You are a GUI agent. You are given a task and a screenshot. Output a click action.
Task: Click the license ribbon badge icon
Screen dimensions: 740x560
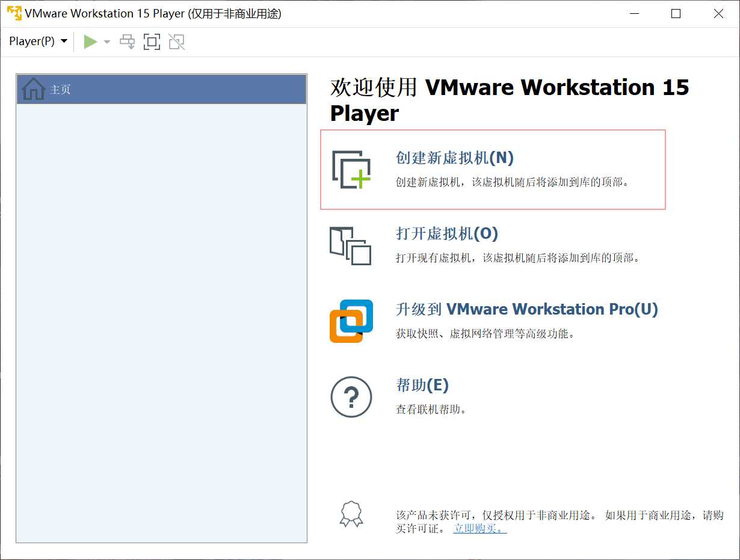(x=351, y=515)
